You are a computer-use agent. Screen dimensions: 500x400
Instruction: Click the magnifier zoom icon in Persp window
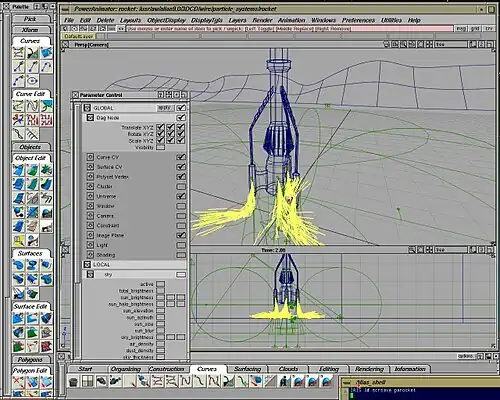coord(403,44)
